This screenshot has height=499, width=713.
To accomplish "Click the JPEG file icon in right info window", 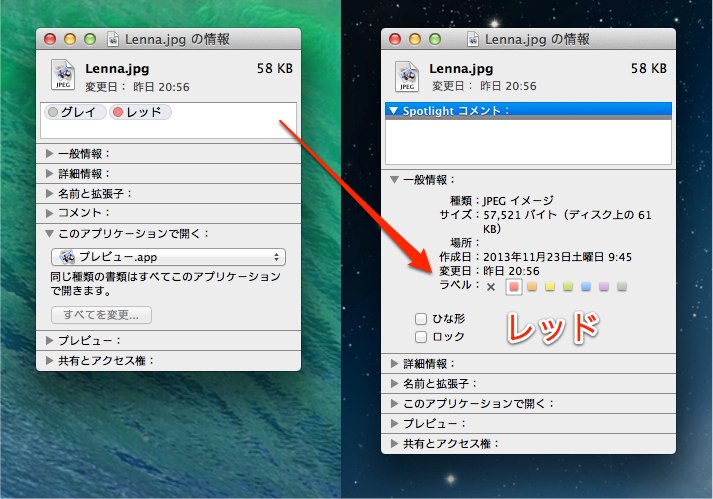I will 407,76.
